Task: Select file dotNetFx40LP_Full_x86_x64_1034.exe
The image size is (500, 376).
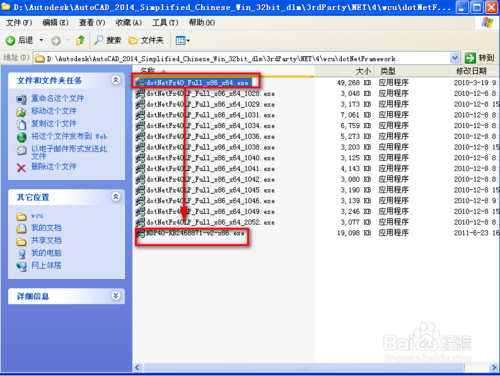Action: (x=210, y=126)
